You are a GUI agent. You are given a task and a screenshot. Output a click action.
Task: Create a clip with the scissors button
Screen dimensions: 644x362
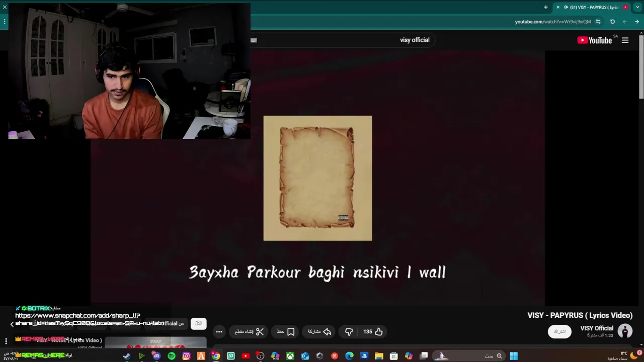point(249,331)
